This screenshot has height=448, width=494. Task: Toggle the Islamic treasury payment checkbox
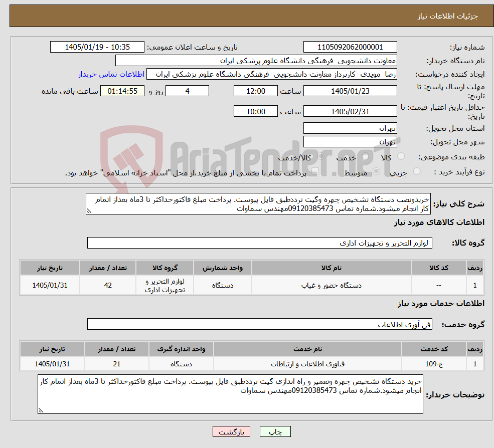coord(315,171)
